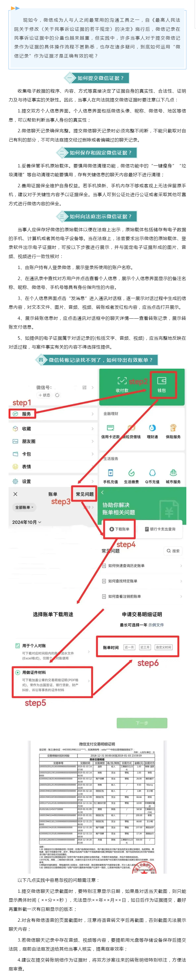Open 信用卡还款 credit card repayment icon

coord(110,428)
